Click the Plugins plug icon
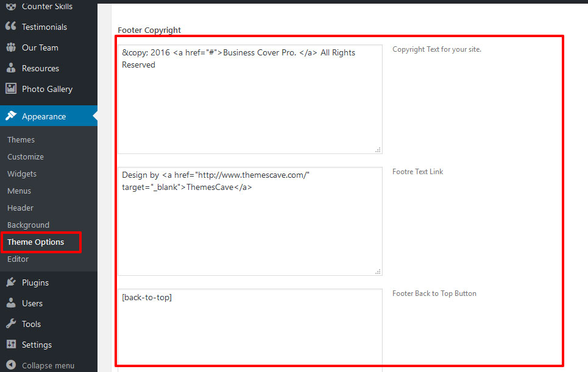Viewport: 588px width, 372px height. pos(11,282)
